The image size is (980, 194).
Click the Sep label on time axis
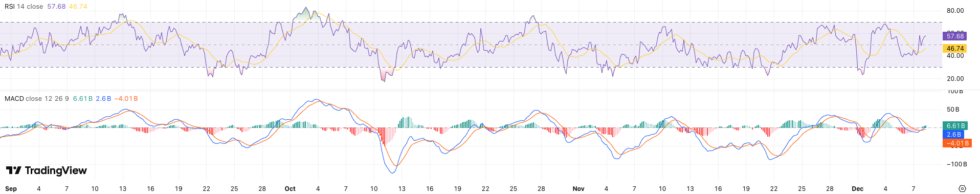(11, 188)
